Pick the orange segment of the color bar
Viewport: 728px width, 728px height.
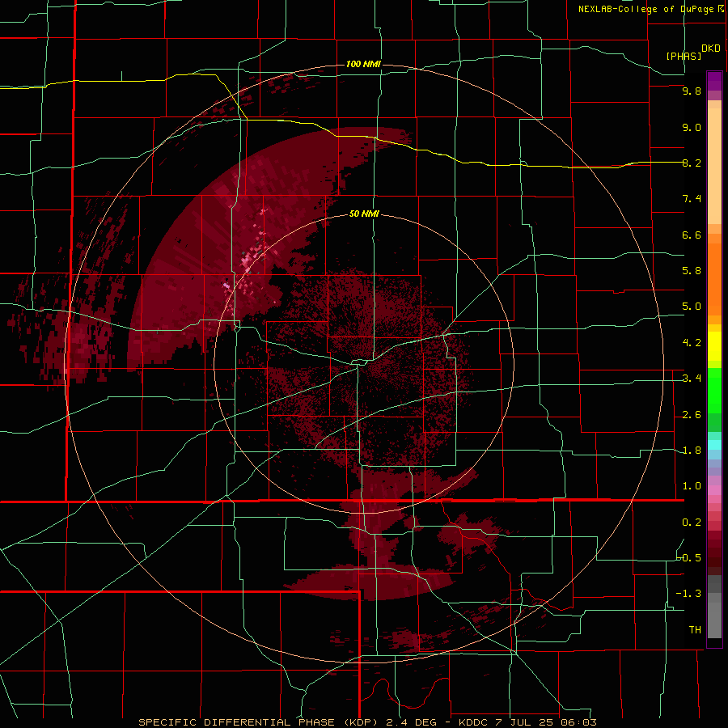[x=714, y=280]
